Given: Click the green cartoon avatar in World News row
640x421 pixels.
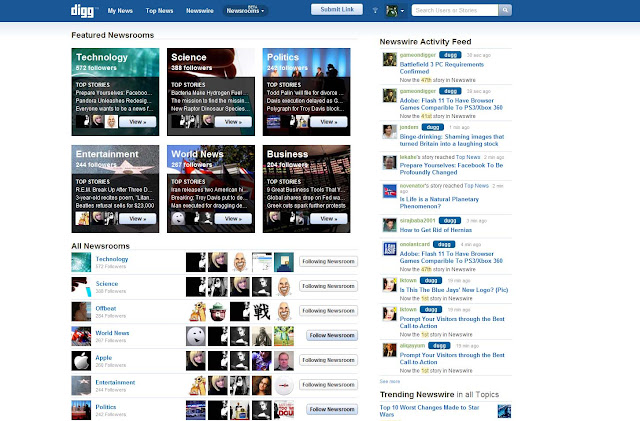Looking at the screenshot, I should [x=284, y=336].
